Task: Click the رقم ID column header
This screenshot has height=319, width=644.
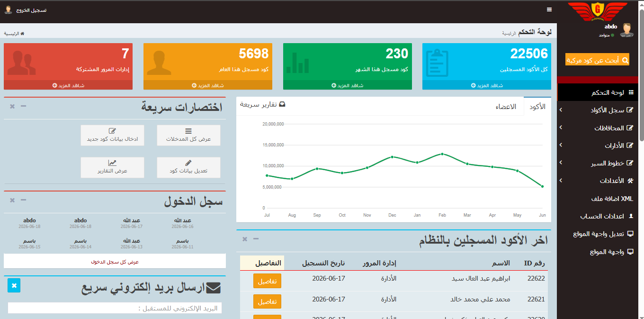Action: [535, 263]
